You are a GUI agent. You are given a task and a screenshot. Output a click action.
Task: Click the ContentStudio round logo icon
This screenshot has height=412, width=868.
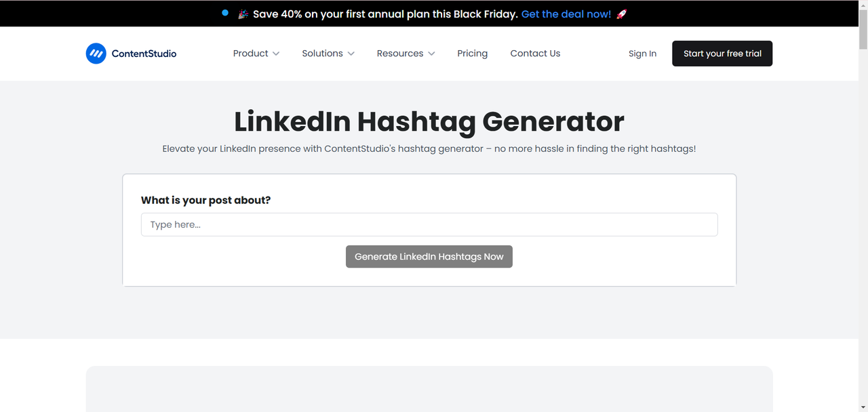96,54
